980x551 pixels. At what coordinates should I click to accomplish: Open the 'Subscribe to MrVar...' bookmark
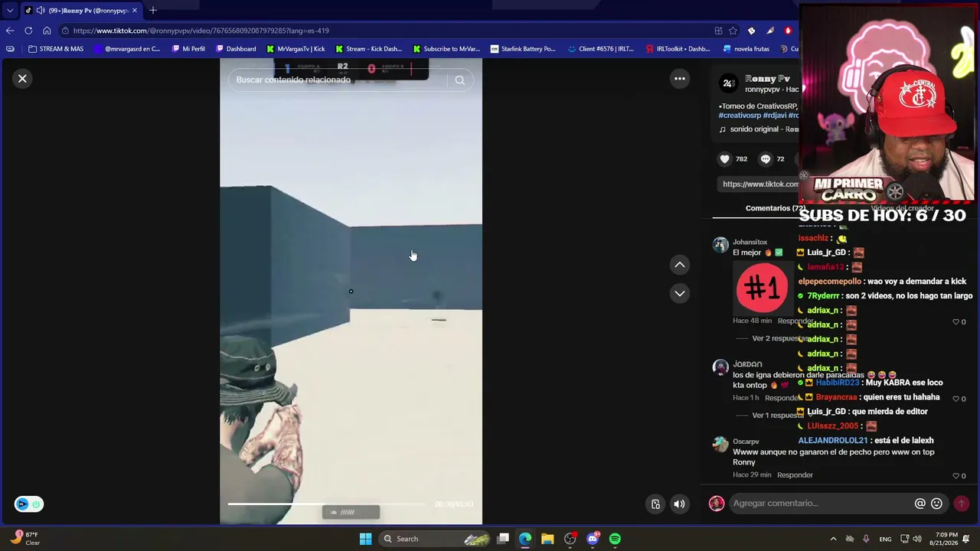pos(446,49)
